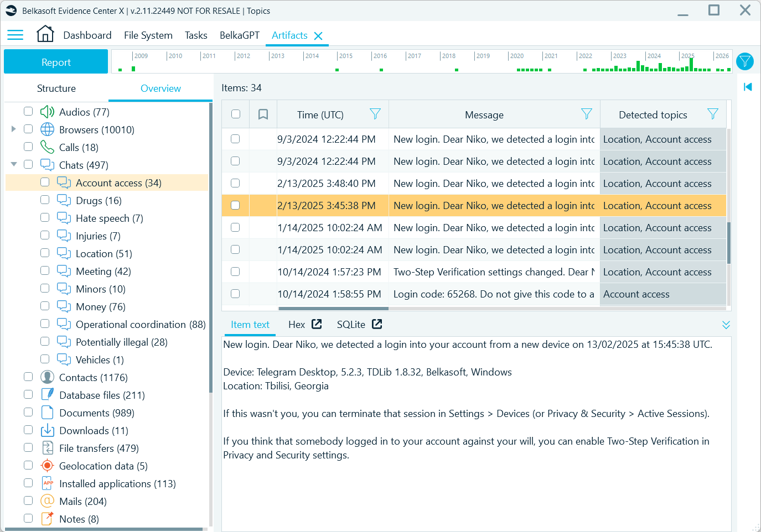The image size is (761, 532).
Task: Filter the Detected topics column
Action: (713, 114)
